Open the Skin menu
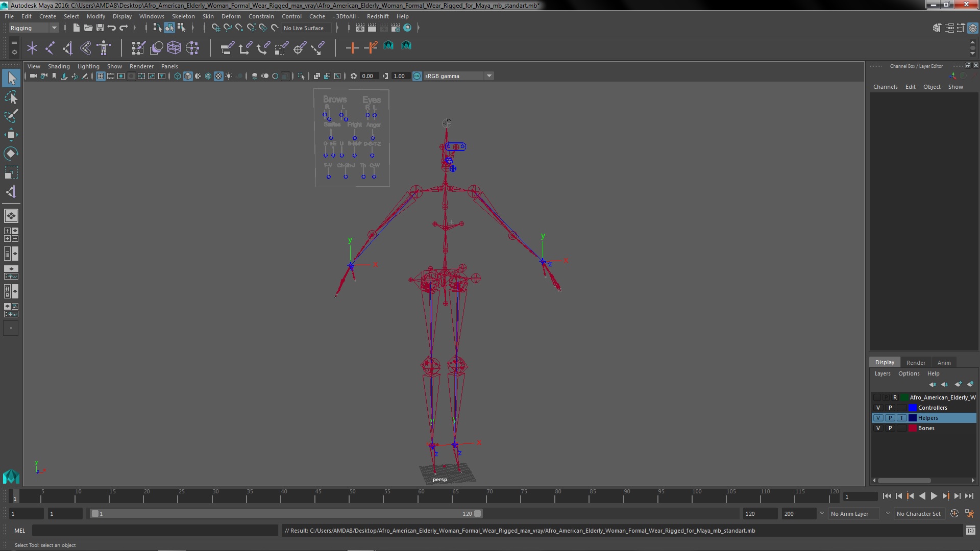Screen dimensions: 980x551 coord(208,16)
